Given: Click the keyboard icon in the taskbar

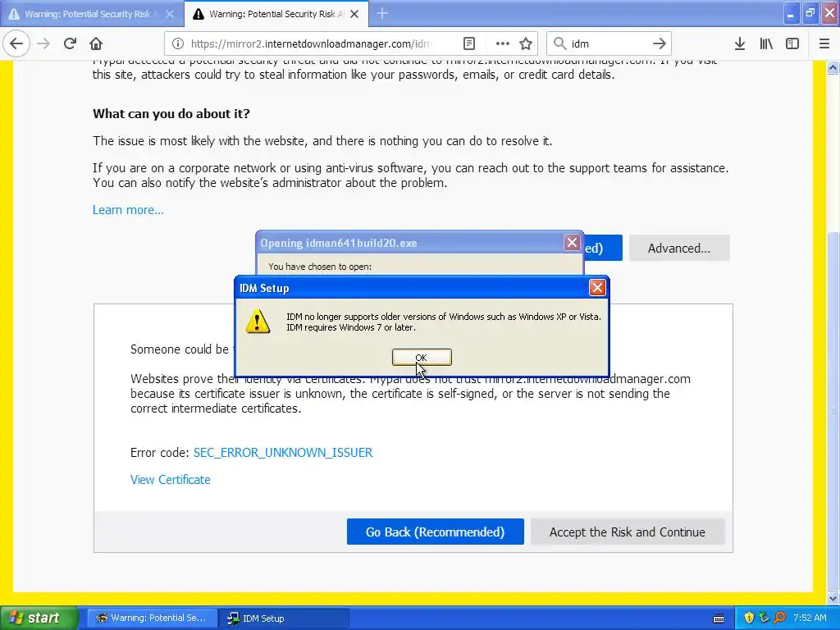Looking at the screenshot, I should [x=719, y=619].
